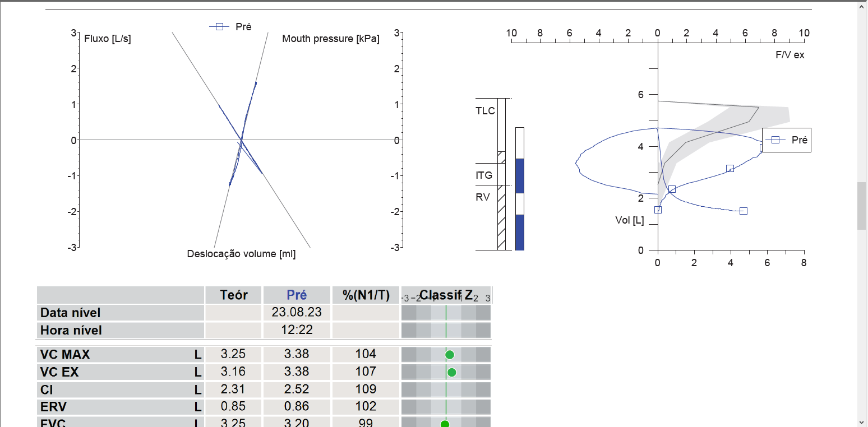Click the TLC label beside the volume bar
The image size is (868, 427).
[485, 111]
